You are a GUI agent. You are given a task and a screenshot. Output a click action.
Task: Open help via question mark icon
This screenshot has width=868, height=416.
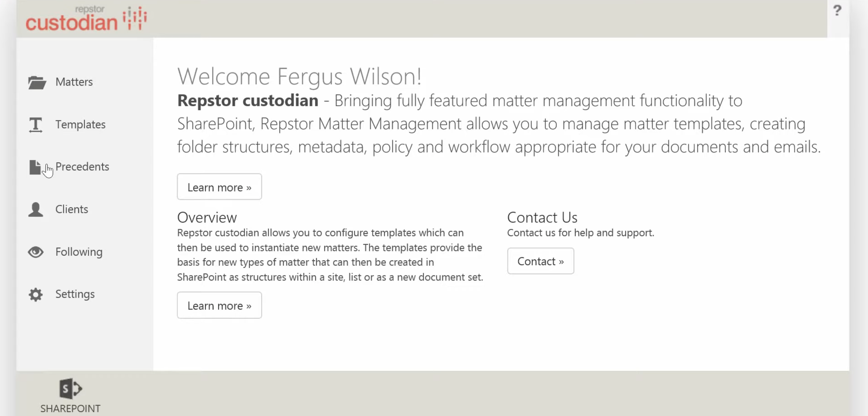point(837,10)
